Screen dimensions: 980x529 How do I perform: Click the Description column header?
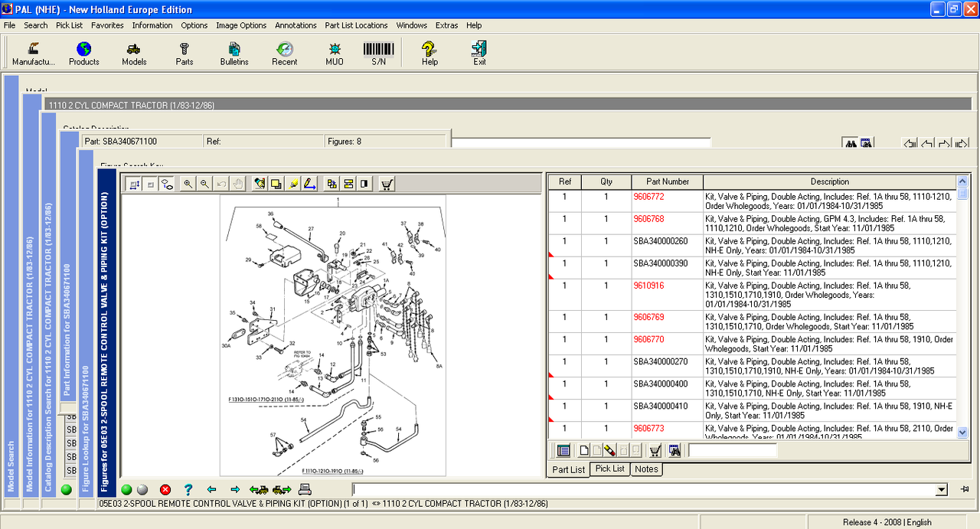[x=829, y=181]
